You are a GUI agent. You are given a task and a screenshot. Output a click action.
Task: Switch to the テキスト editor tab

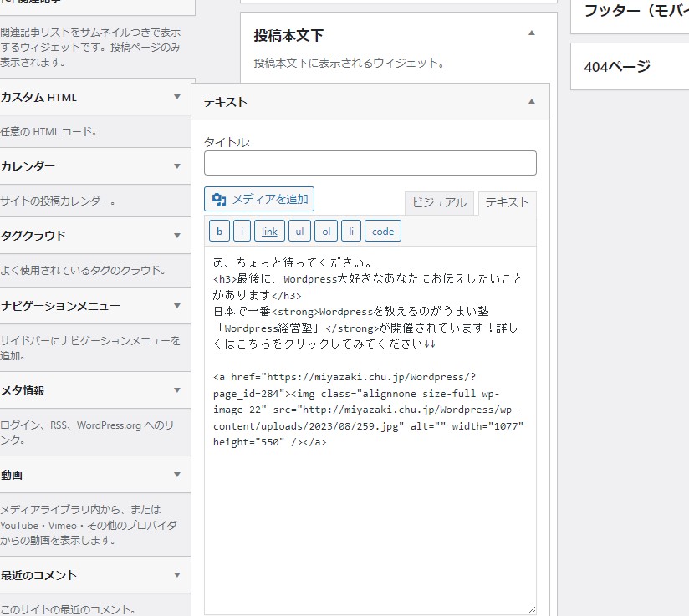[507, 202]
